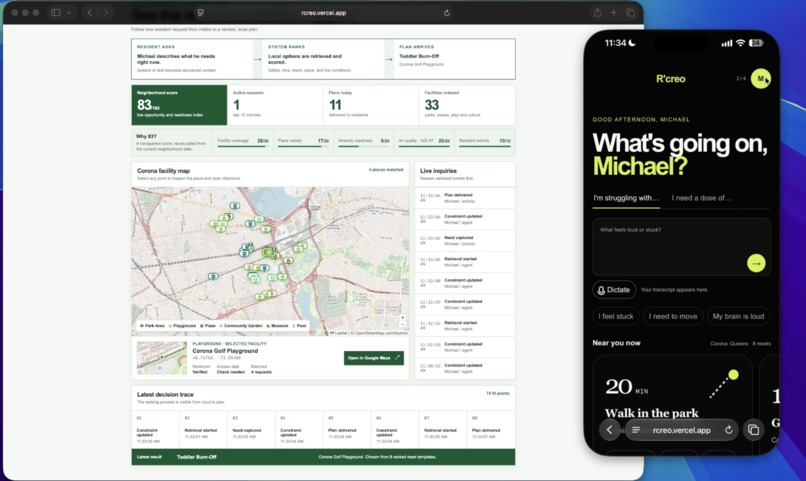Click the '4 places matched' label
The image size is (806, 481).
(386, 170)
